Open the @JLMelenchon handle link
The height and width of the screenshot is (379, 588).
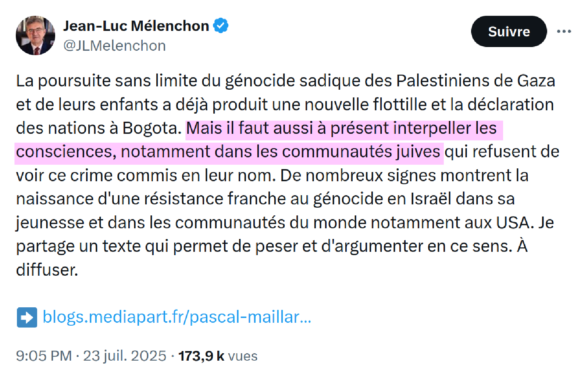click(114, 46)
